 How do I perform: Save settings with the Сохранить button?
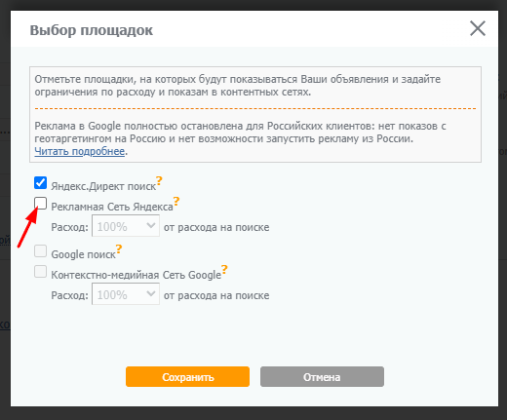tap(187, 377)
